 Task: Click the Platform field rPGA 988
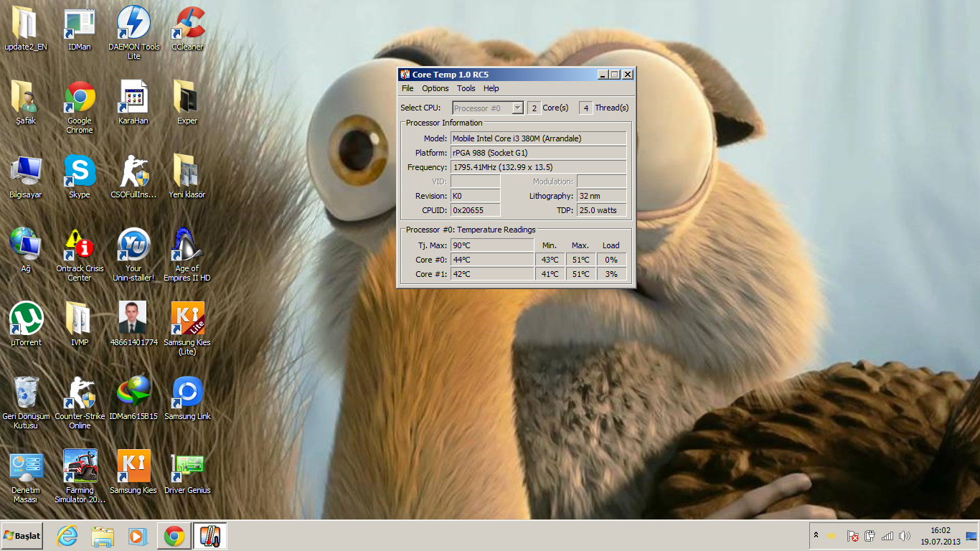[x=538, y=153]
